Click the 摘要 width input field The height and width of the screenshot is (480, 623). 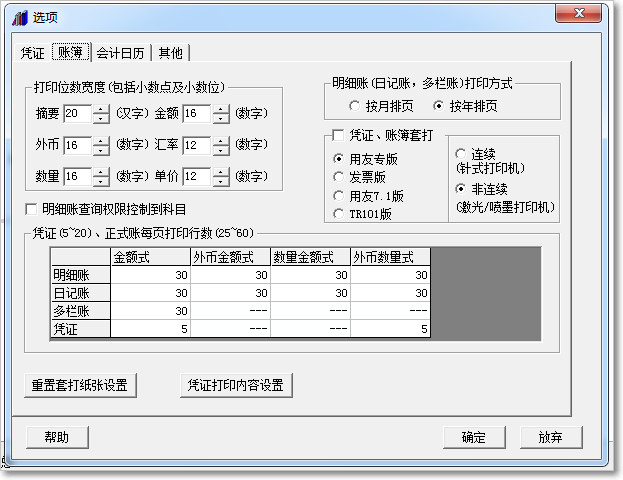(x=78, y=114)
